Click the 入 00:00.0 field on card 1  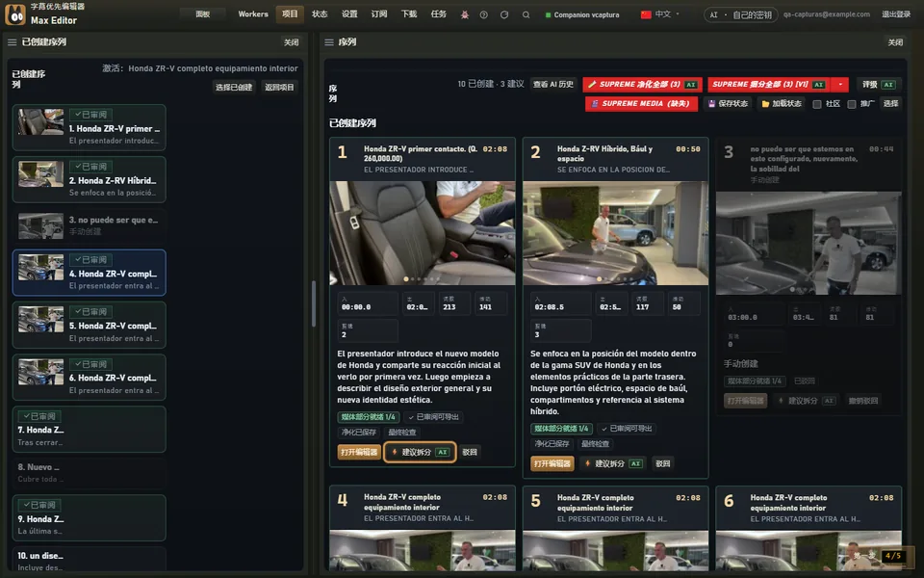[x=369, y=303]
